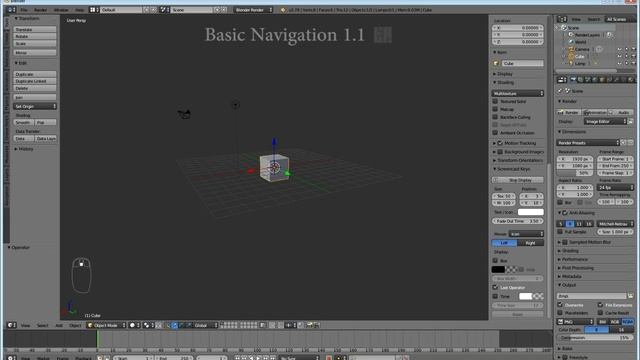Click the folder icon beside output path

pyautogui.click(x=631, y=296)
